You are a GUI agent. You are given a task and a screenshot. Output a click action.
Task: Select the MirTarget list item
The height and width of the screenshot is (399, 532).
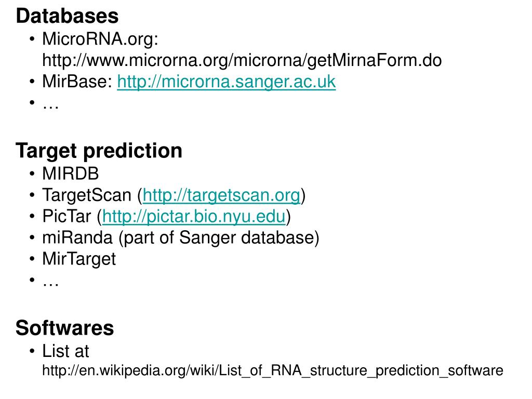click(79, 259)
